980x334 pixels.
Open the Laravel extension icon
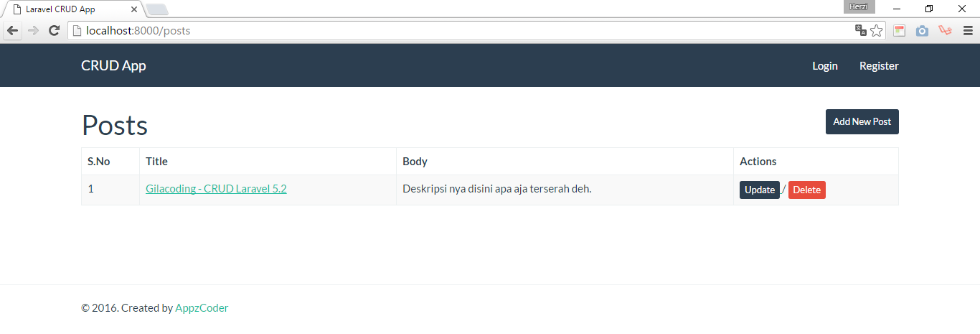coord(945,31)
